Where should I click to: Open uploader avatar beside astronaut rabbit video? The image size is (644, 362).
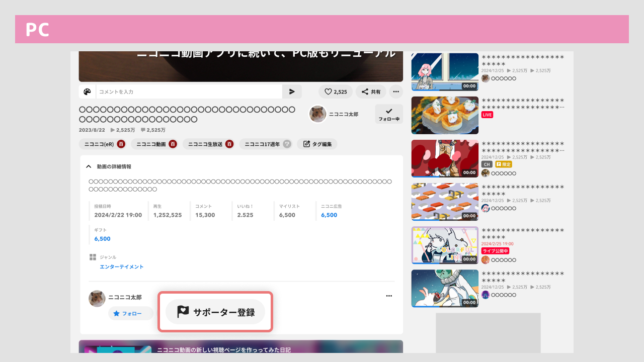(x=486, y=295)
